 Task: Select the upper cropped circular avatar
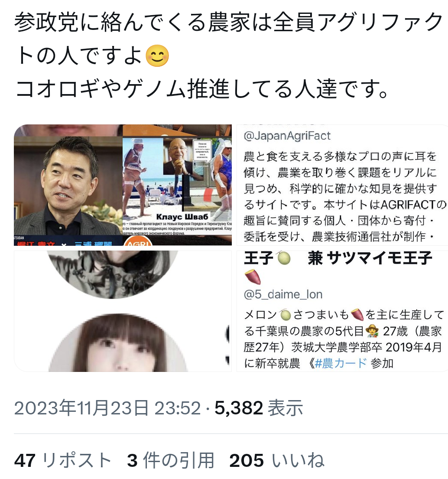pyautogui.click(x=113, y=274)
